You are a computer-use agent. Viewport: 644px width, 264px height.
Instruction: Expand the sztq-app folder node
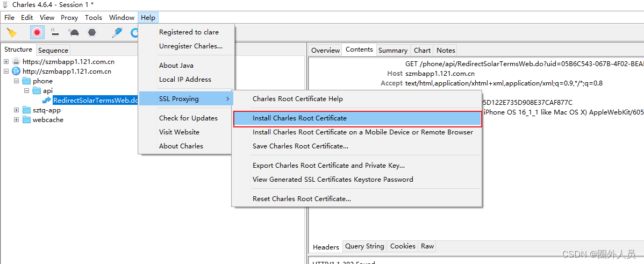17,110
